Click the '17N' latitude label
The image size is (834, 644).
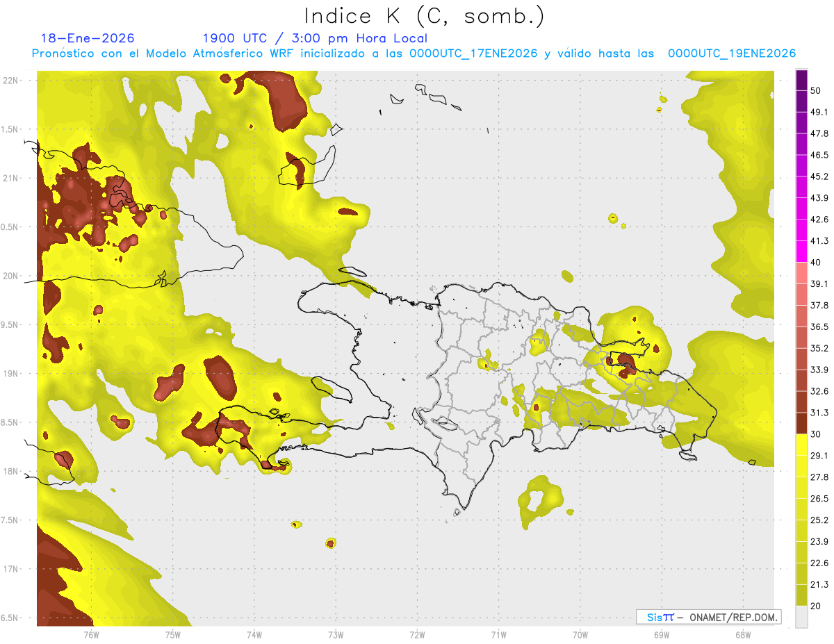tap(11, 569)
